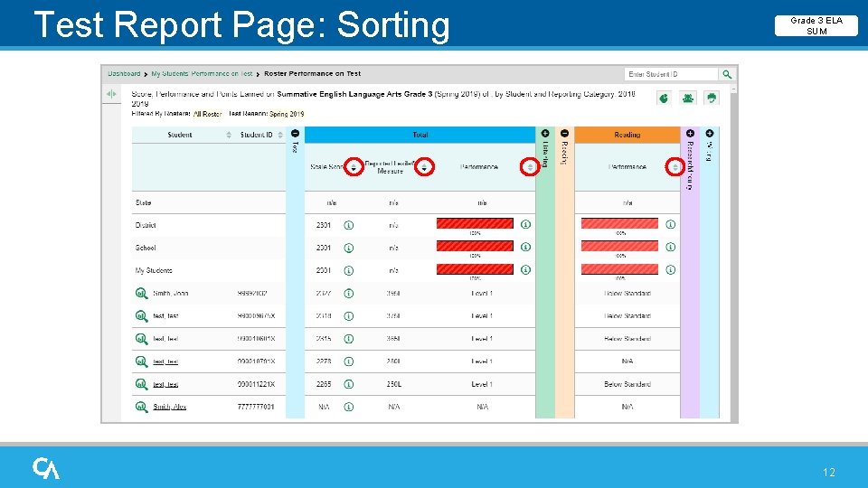Image resolution: width=868 pixels, height=488 pixels.
Task: Open School scale score info icon
Action: (349, 248)
